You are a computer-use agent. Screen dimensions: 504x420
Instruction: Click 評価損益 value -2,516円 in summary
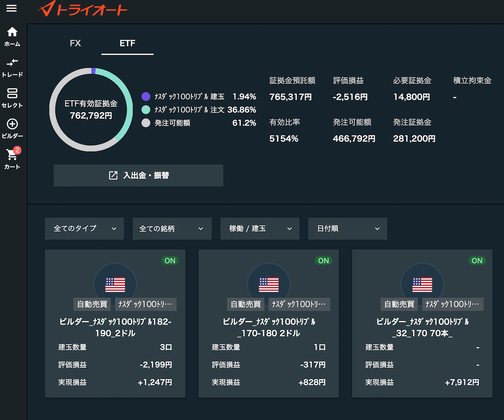[350, 97]
